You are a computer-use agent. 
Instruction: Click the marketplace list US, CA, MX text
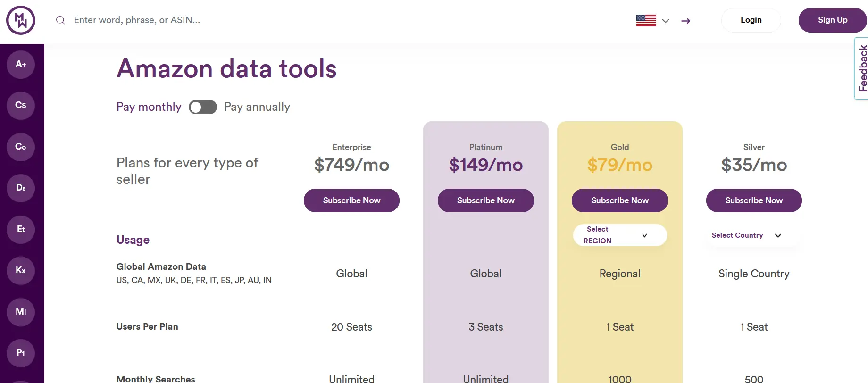click(x=194, y=280)
